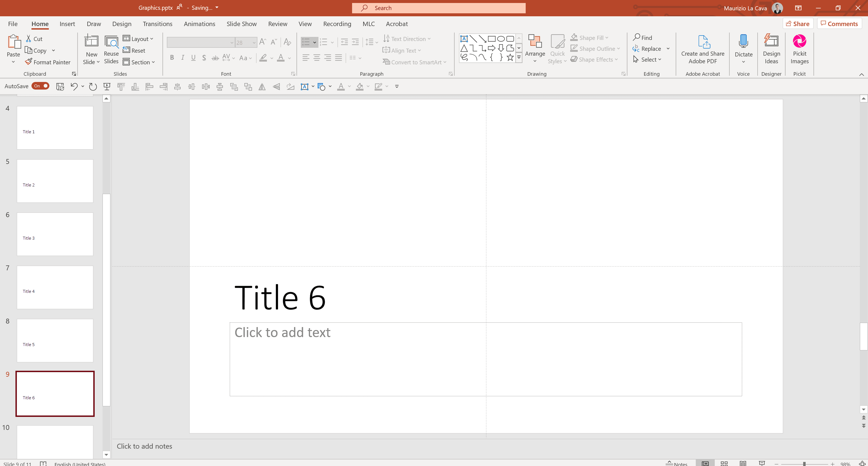868x466 pixels.
Task: Open the font name combo box
Action: (201, 43)
